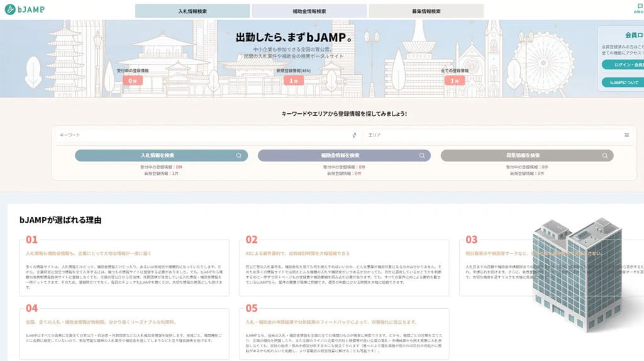Click the office building illustration
This screenshot has width=644, height=361.
pyautogui.click(x=577, y=274)
